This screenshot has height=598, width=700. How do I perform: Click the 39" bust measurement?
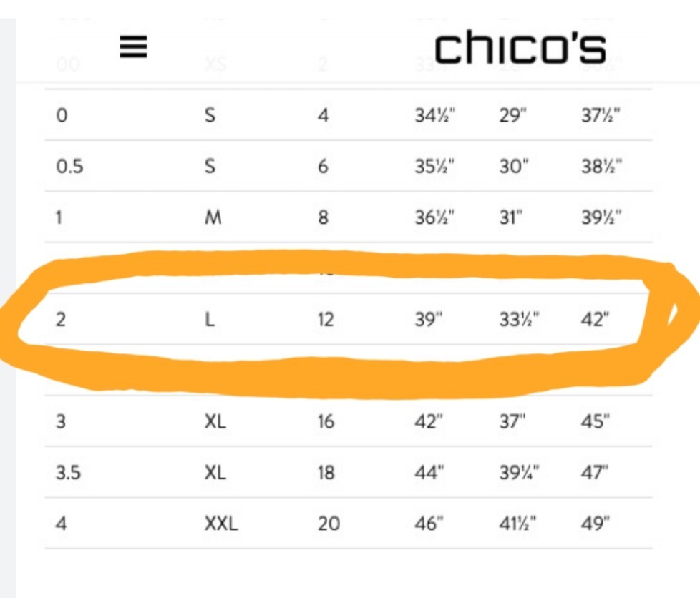pos(429,320)
